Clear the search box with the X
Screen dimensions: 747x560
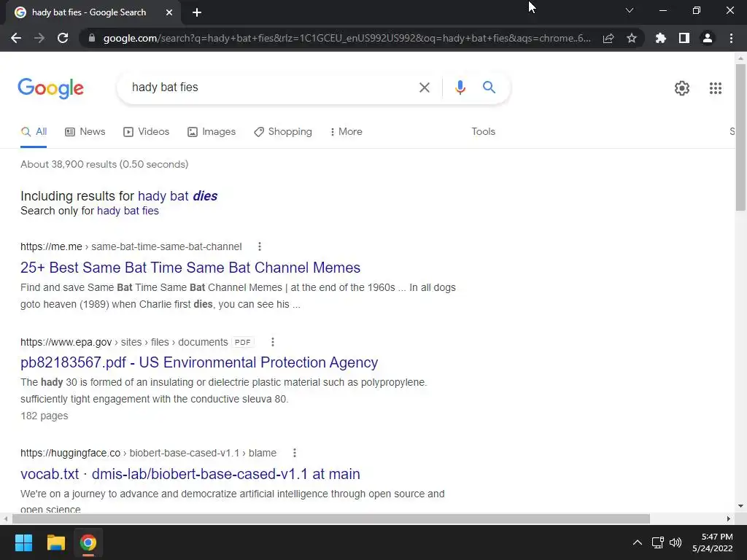click(x=424, y=87)
